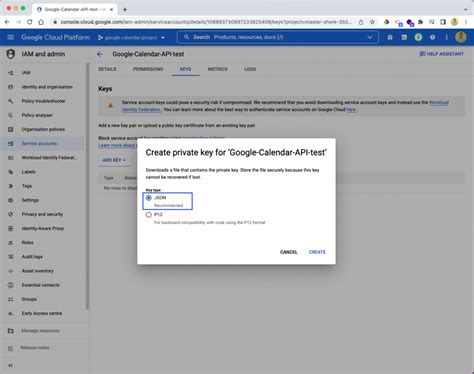Open the user account avatar
Image resolution: width=474 pixels, height=374 pixels.
tap(461, 37)
